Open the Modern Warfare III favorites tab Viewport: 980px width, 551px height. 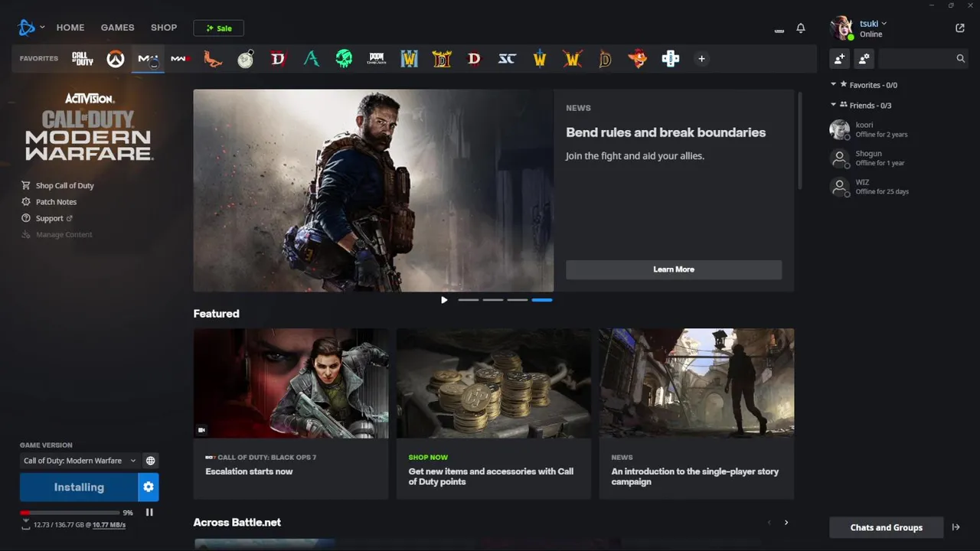(x=181, y=59)
